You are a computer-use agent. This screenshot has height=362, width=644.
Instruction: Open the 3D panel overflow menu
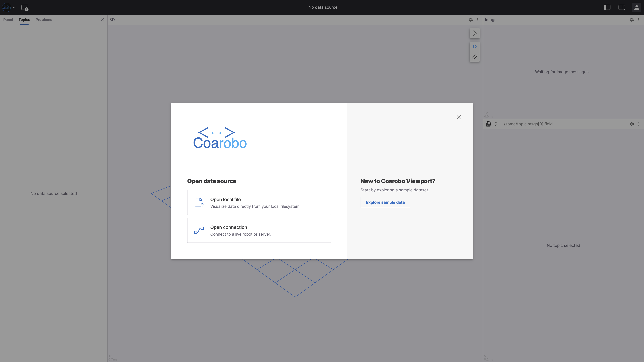coord(477,20)
